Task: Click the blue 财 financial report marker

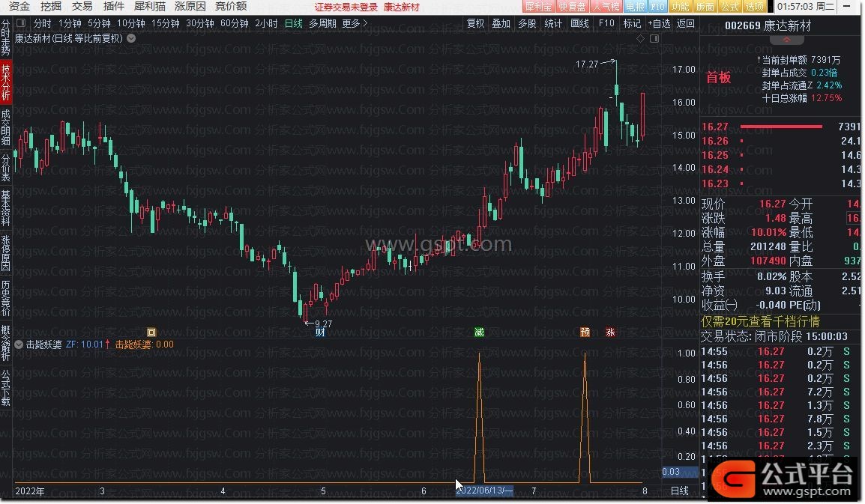Action: 320,332
